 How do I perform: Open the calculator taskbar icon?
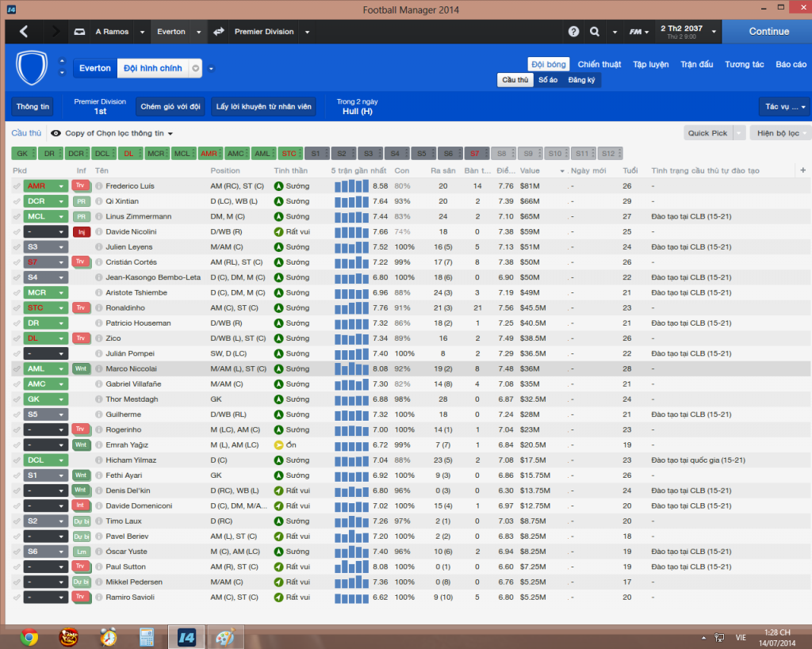[x=147, y=637]
